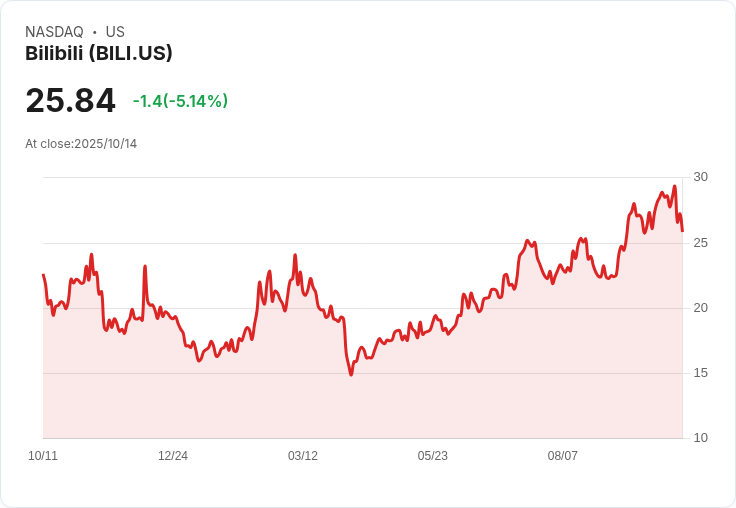Select the 08/07 date on x-axis
The width and height of the screenshot is (736, 508).
click(x=562, y=456)
